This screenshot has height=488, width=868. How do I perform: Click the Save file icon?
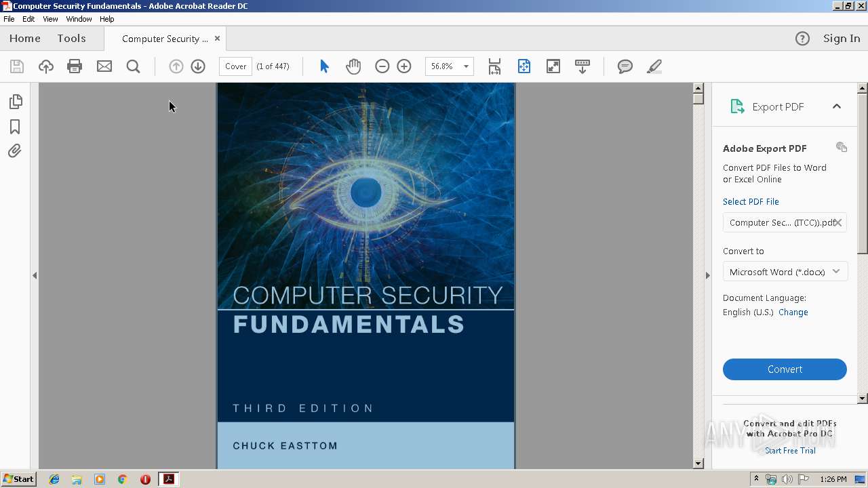coord(17,66)
